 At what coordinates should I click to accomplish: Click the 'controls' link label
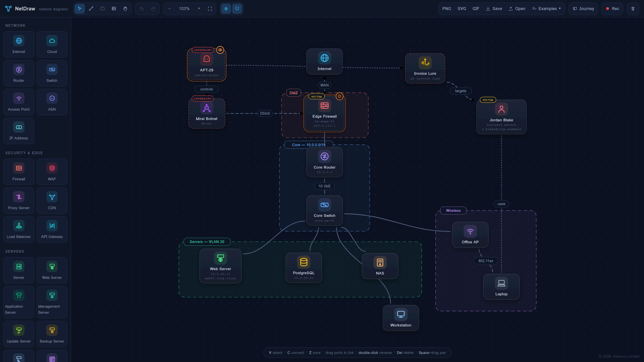[x=207, y=89]
